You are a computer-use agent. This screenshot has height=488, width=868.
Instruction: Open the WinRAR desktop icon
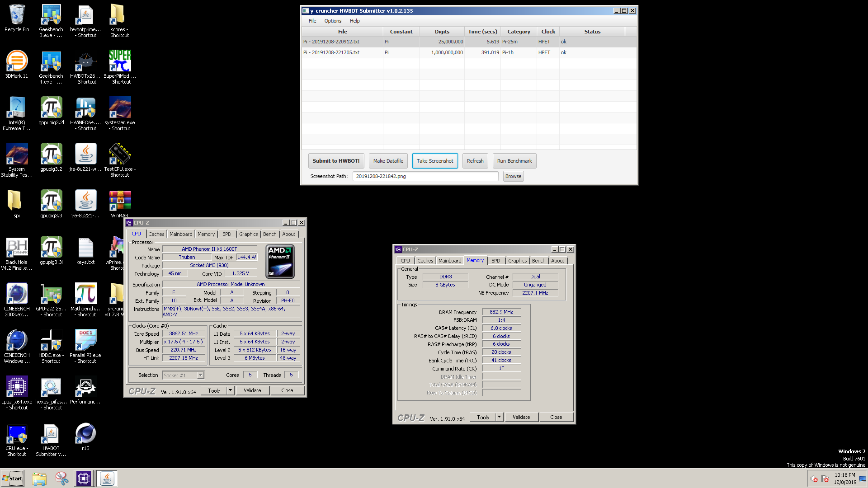pos(120,204)
